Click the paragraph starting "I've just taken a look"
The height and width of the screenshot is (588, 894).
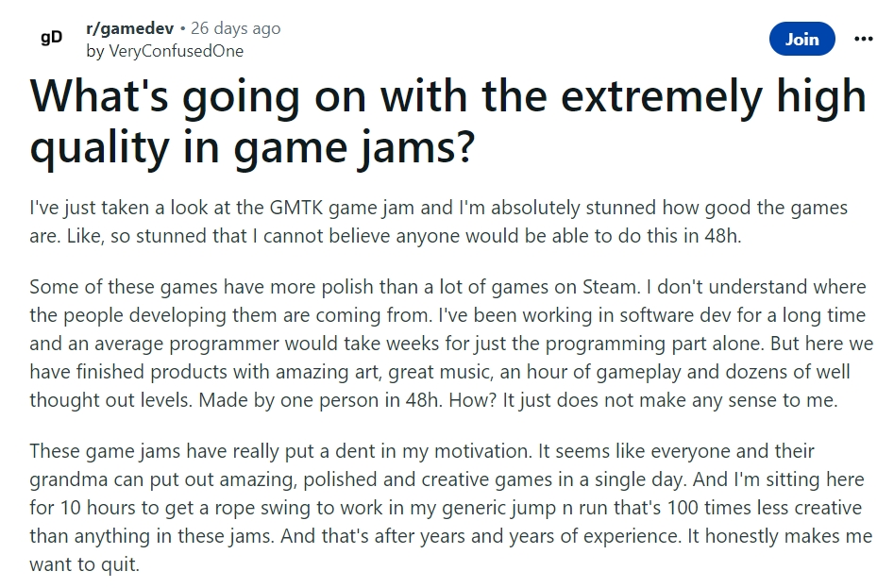(x=438, y=222)
